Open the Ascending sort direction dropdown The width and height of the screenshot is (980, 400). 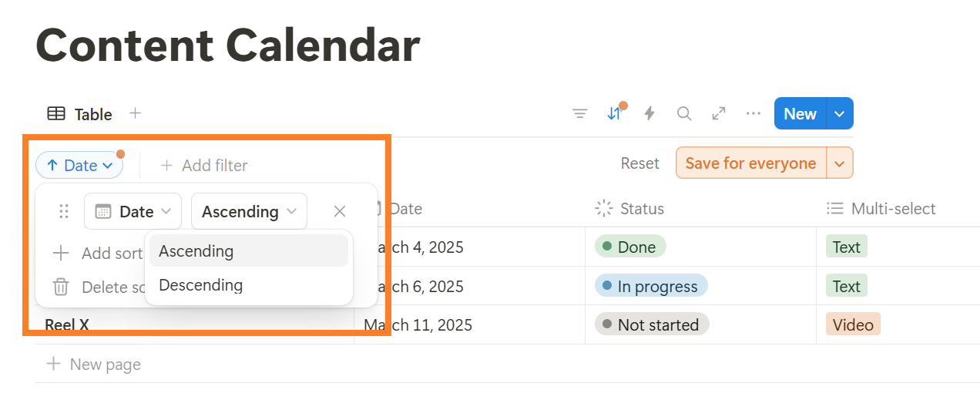pos(249,211)
